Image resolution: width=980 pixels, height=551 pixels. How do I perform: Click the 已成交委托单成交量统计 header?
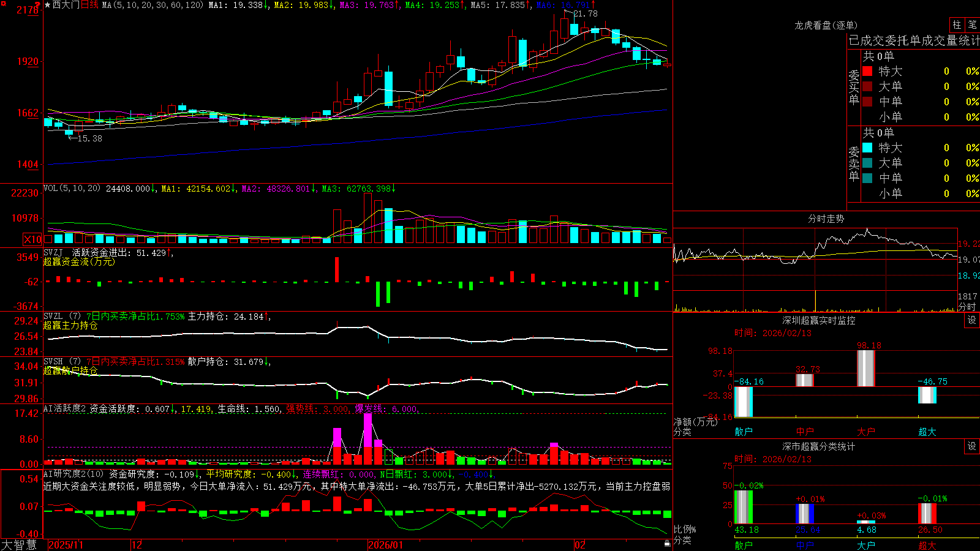[x=914, y=40]
